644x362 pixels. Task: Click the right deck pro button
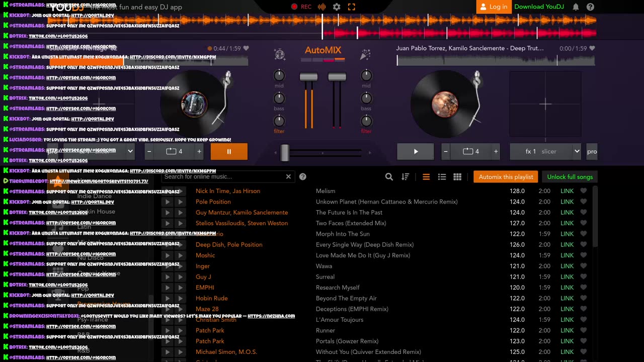(x=592, y=151)
